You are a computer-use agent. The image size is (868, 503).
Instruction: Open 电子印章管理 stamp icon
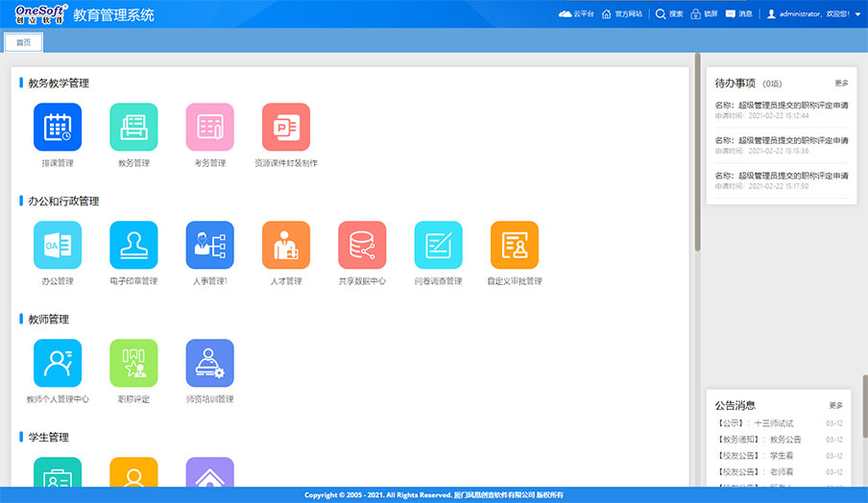click(133, 246)
